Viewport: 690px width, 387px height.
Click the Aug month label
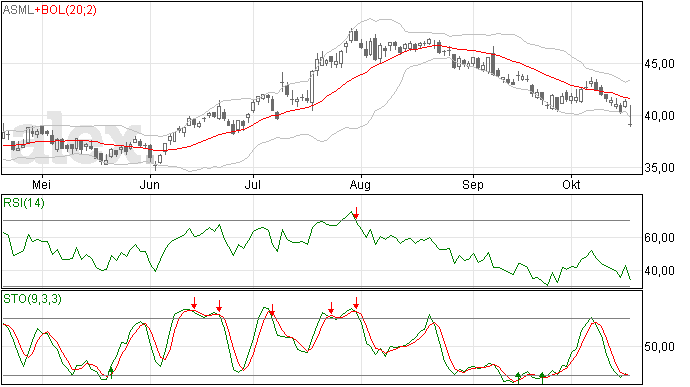pyautogui.click(x=360, y=185)
